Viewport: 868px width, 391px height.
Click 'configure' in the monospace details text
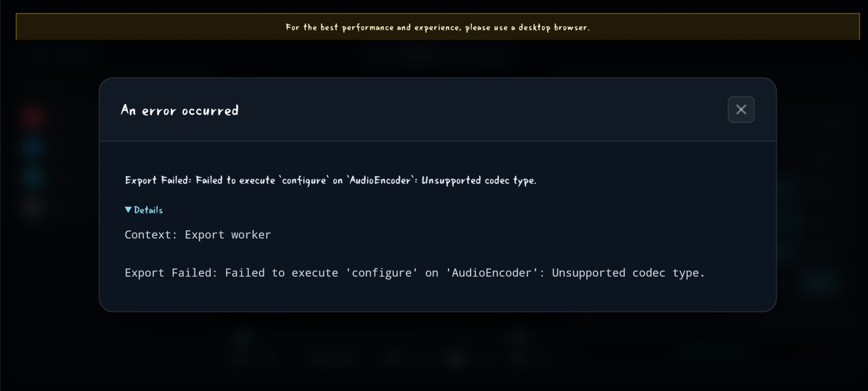381,273
